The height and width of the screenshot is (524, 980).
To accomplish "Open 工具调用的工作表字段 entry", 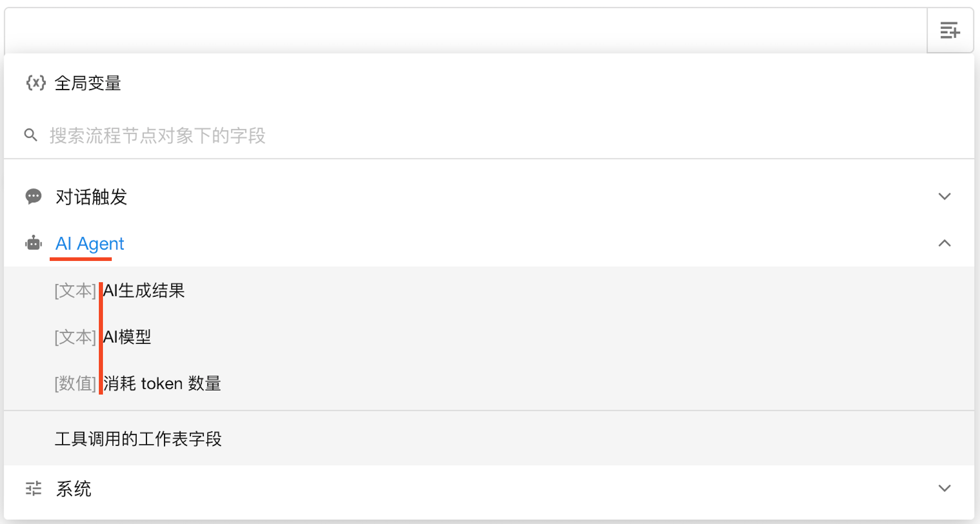I will [x=138, y=439].
